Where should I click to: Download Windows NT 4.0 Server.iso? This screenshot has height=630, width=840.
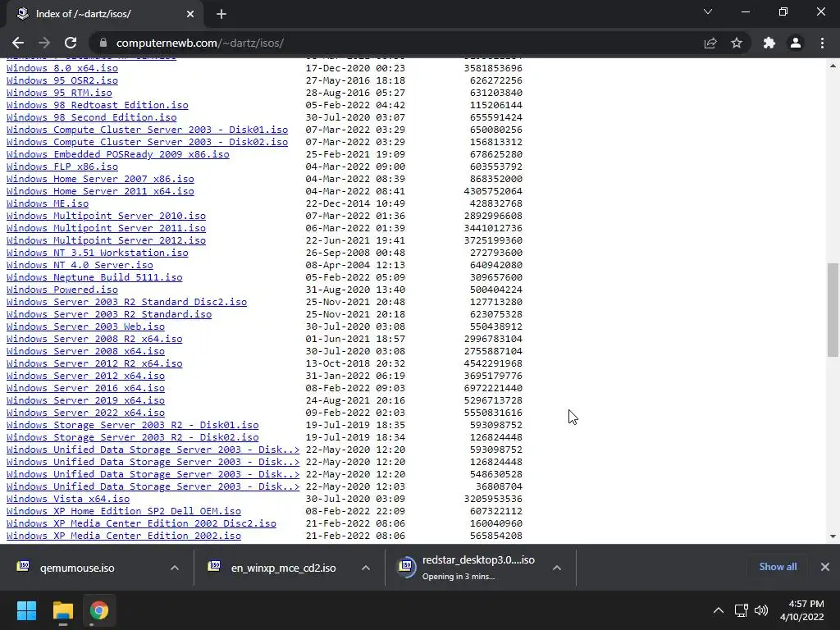(80, 265)
